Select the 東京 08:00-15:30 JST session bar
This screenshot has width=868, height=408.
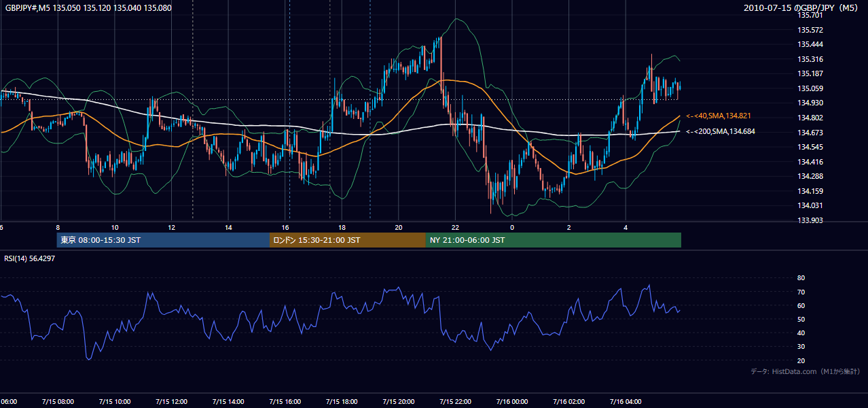point(163,240)
